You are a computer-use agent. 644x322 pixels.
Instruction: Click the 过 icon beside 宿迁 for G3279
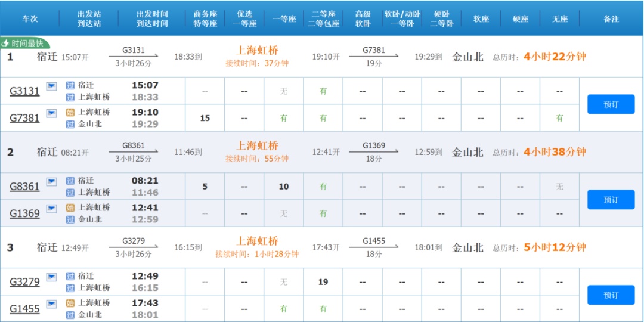70,276
